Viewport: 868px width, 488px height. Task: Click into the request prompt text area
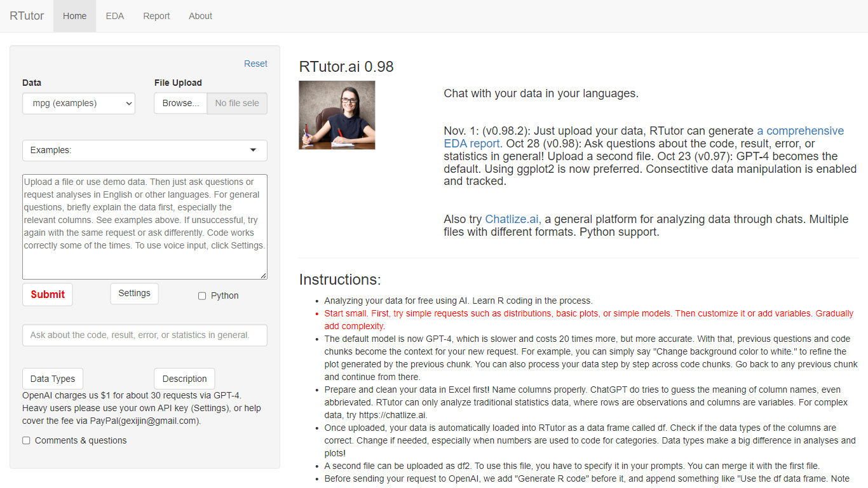[x=144, y=227]
